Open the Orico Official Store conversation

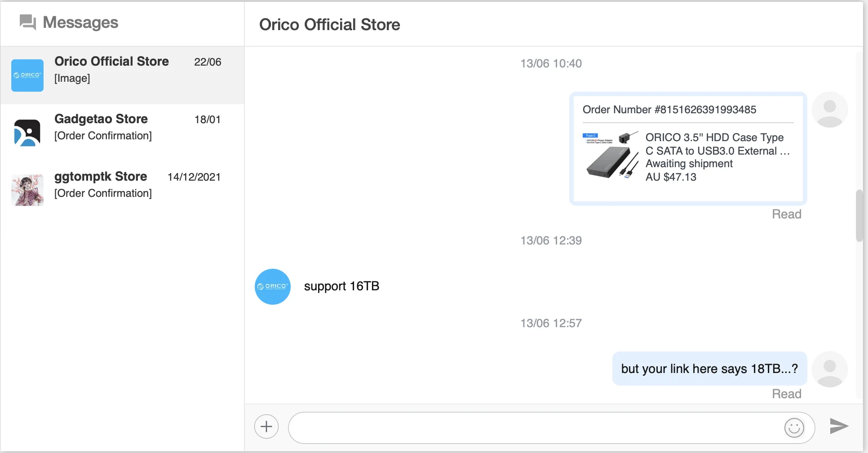[122, 75]
